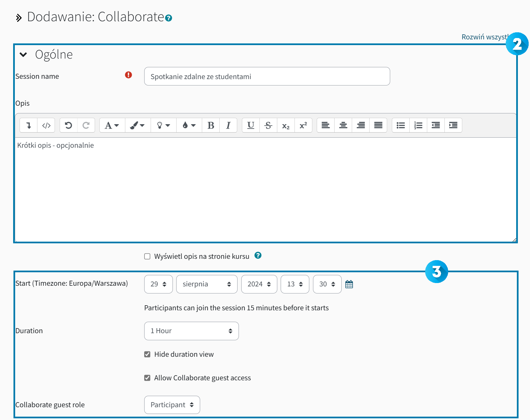Open the lightbulb highlight color dropdown

163,125
